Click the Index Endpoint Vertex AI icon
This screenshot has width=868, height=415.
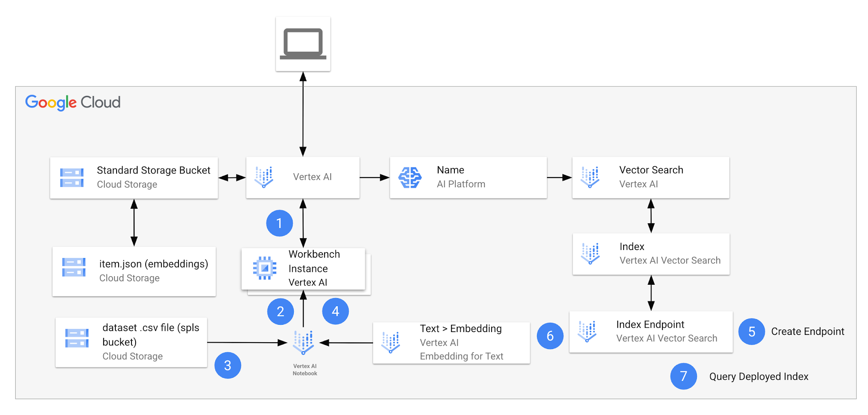click(588, 332)
